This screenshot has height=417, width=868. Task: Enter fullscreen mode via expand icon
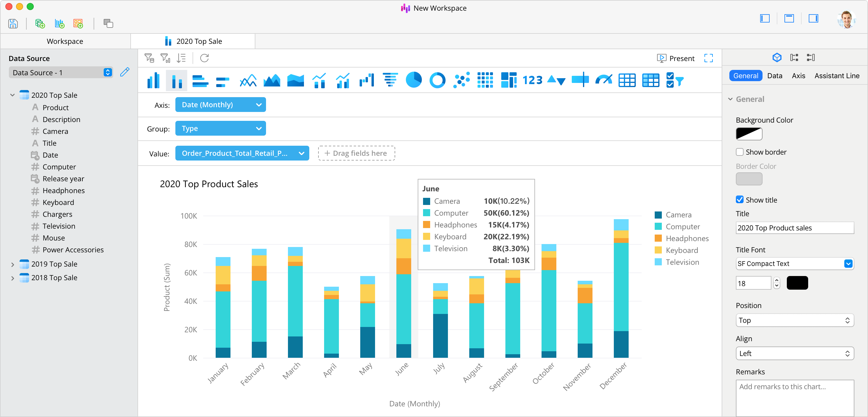click(x=708, y=58)
